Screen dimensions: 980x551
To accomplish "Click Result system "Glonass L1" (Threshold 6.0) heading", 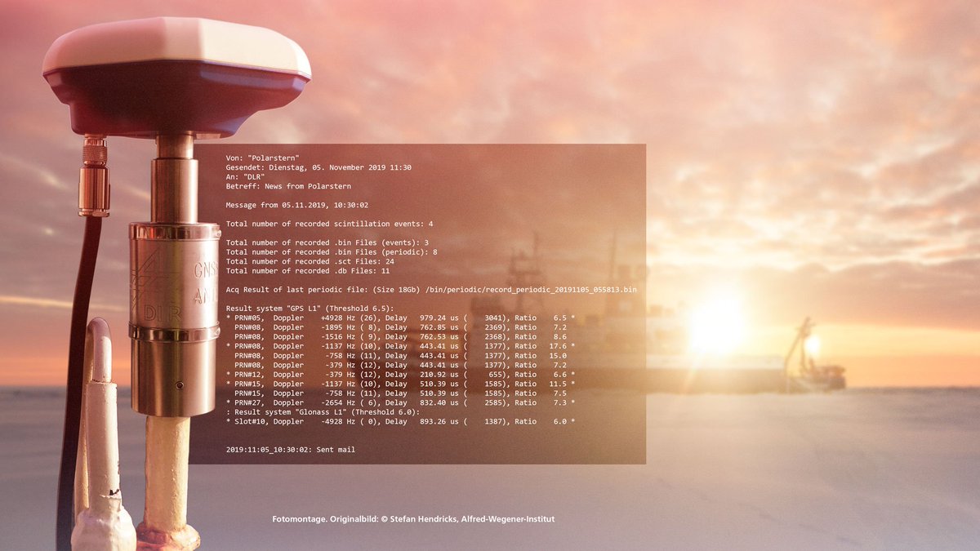I will [323, 412].
